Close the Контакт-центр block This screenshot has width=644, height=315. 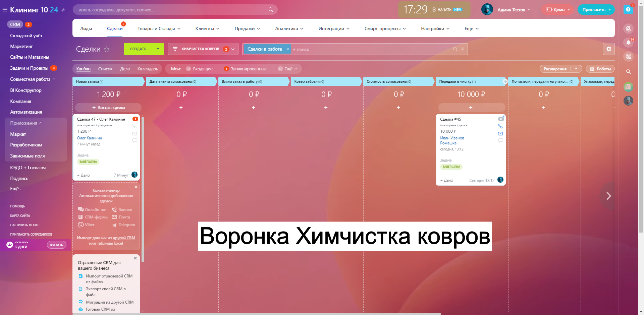click(x=136, y=187)
